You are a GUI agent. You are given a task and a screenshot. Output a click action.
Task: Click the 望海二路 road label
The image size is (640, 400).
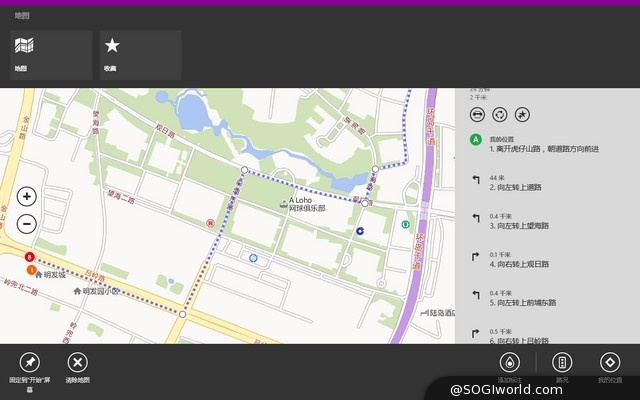[121, 196]
